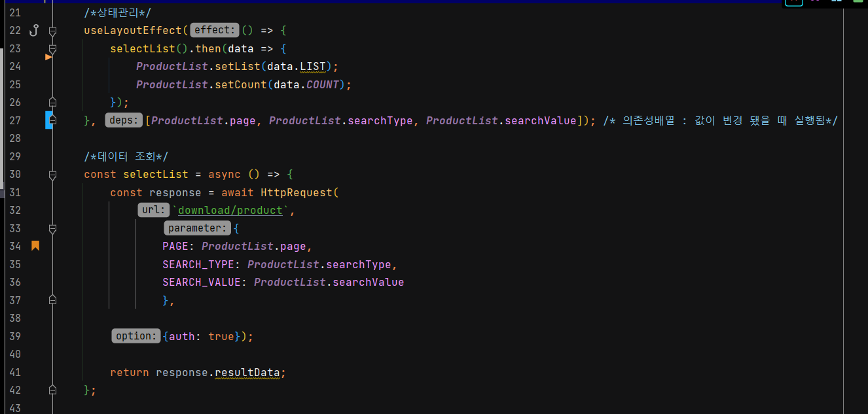The image size is (868, 414).
Task: Click data.COUNT argument on line 25
Action: [x=306, y=84]
